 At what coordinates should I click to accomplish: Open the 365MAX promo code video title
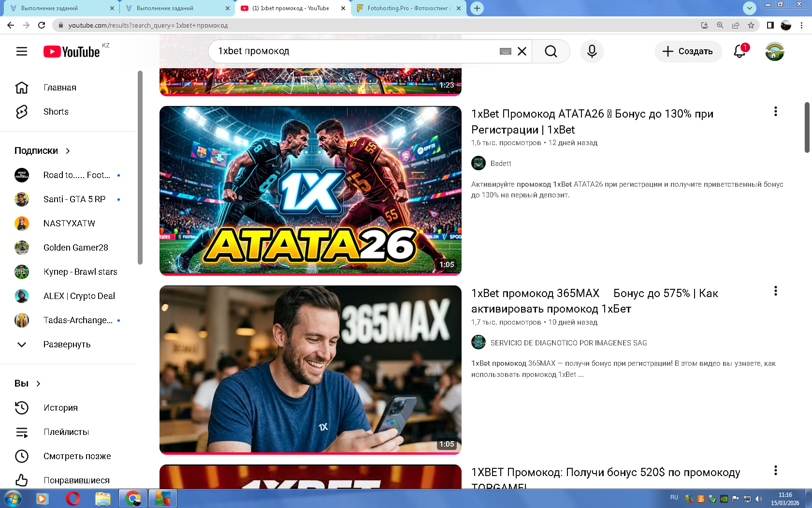[x=594, y=301]
